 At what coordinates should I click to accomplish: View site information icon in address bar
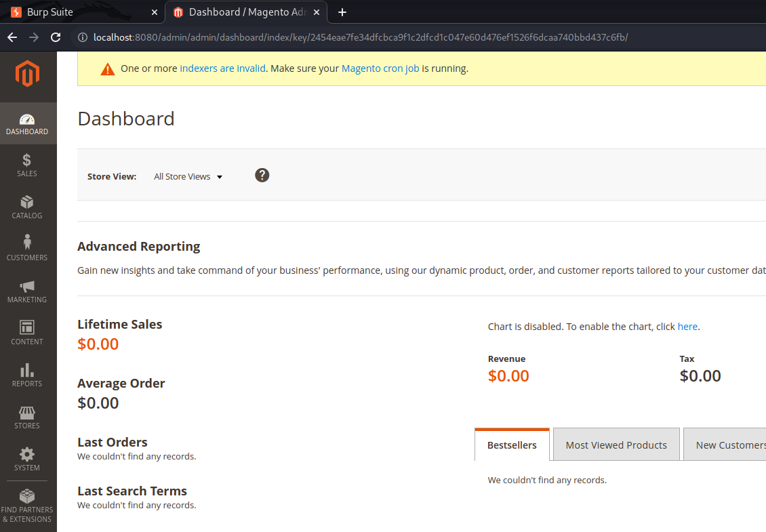83,37
